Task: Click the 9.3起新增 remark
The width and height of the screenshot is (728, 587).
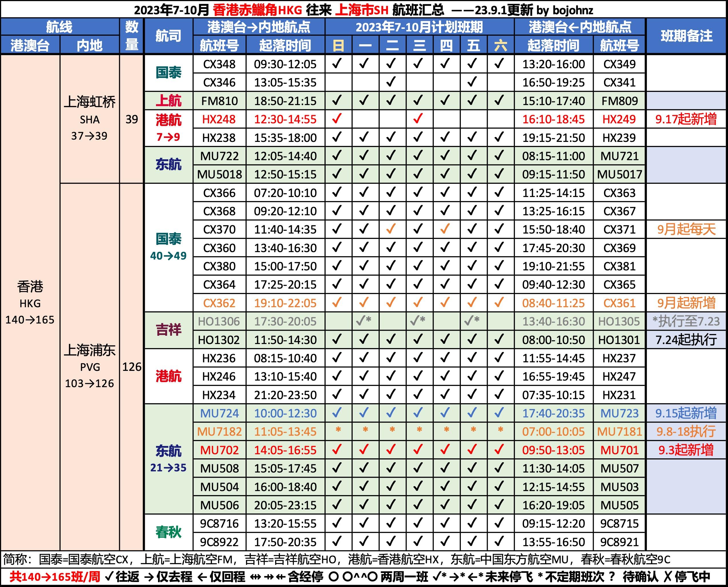Action: [x=686, y=450]
